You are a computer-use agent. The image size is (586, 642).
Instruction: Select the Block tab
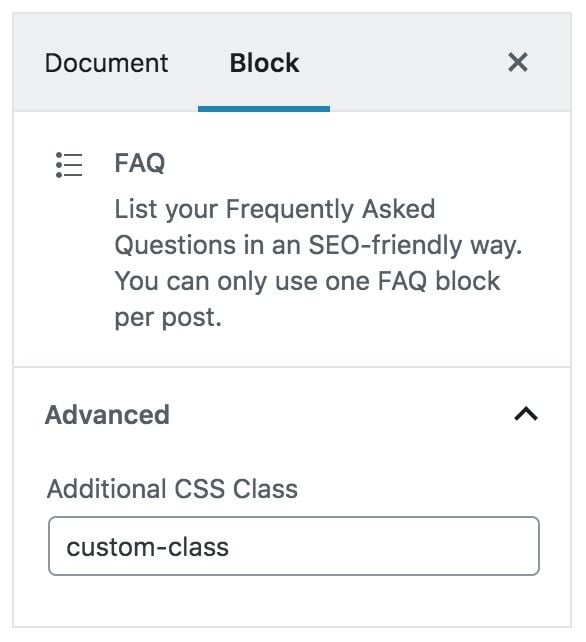point(264,63)
